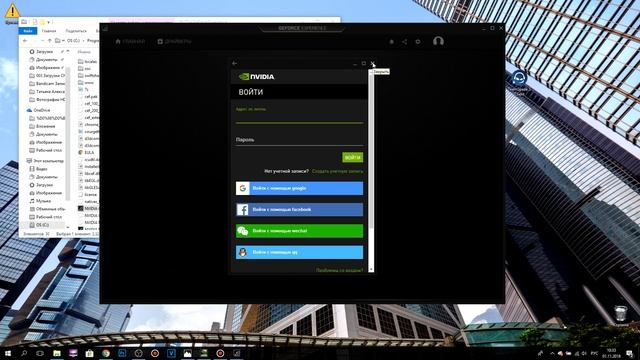Click the user avatar in GeForce Experience
This screenshot has height=360, width=640.
pyautogui.click(x=438, y=41)
